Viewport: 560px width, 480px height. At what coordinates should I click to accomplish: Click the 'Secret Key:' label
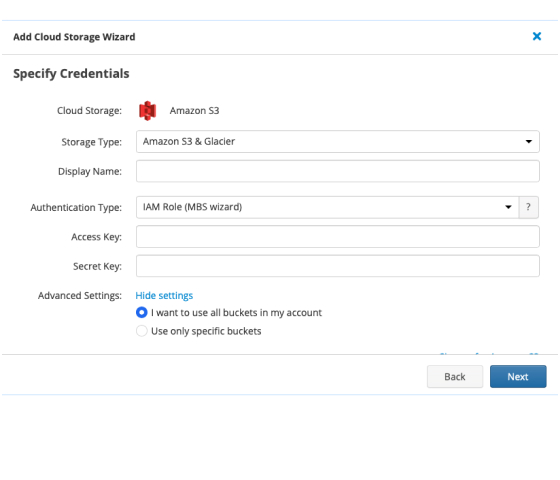coord(97,266)
